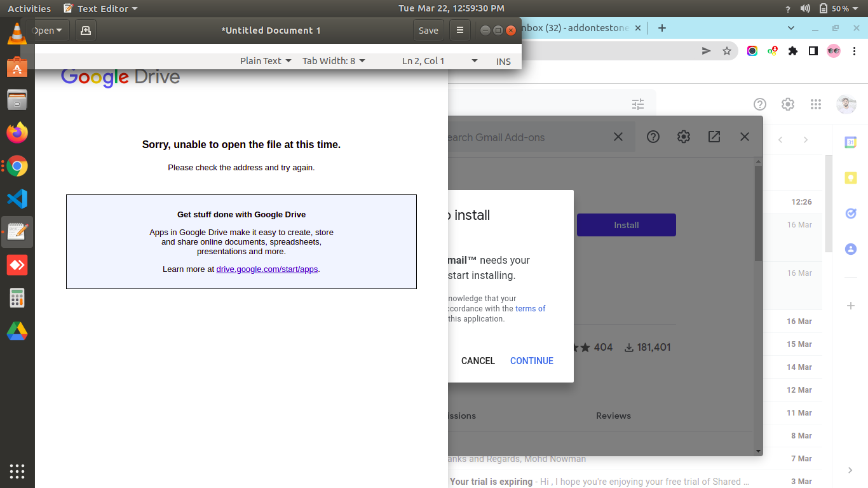Click Get Add-ons plus icon in side panel

(x=851, y=306)
